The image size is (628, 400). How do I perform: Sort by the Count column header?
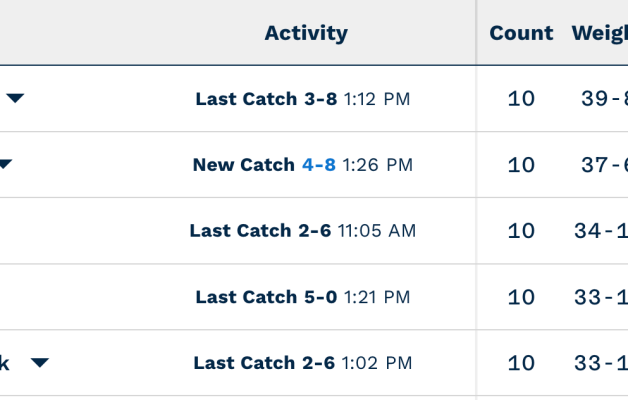(521, 33)
